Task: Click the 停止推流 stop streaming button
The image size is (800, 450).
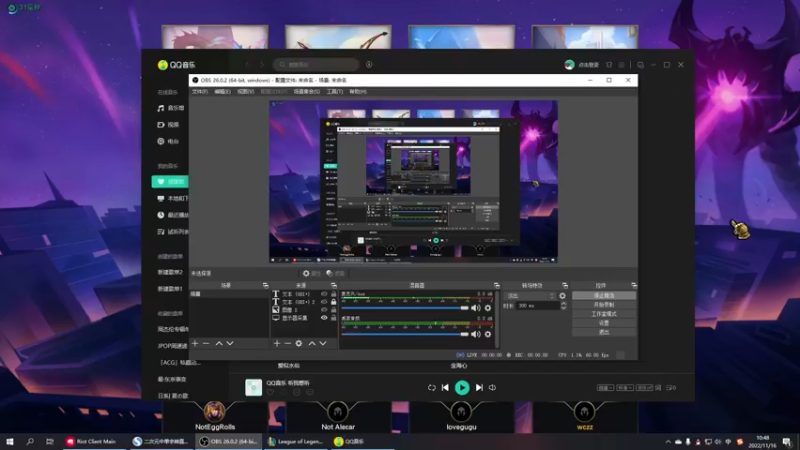Action: click(x=604, y=296)
